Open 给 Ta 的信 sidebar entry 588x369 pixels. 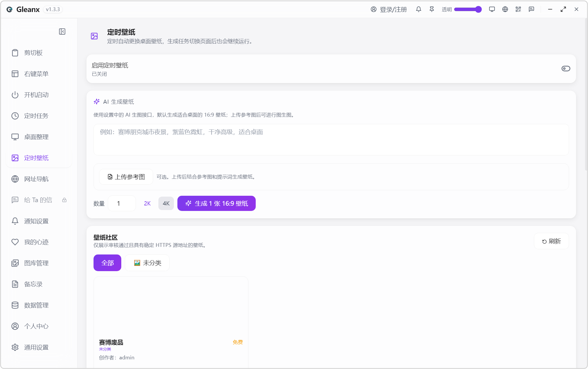pos(39,200)
